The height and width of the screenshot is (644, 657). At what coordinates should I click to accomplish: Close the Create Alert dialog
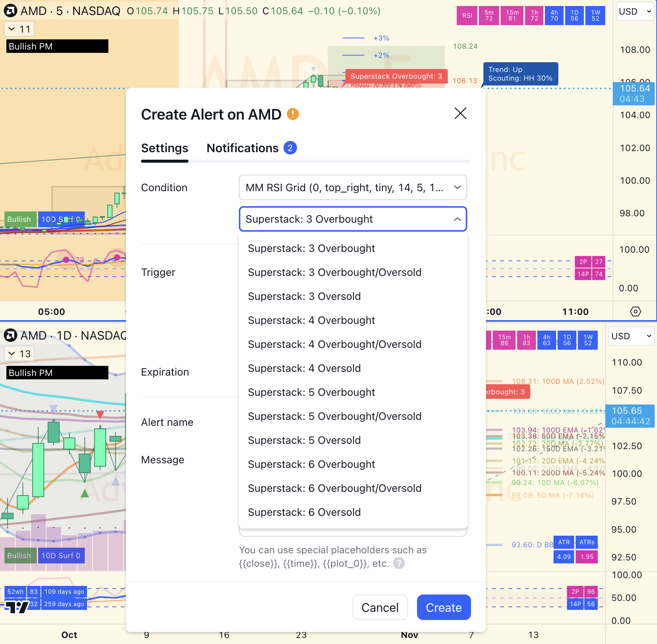point(460,113)
